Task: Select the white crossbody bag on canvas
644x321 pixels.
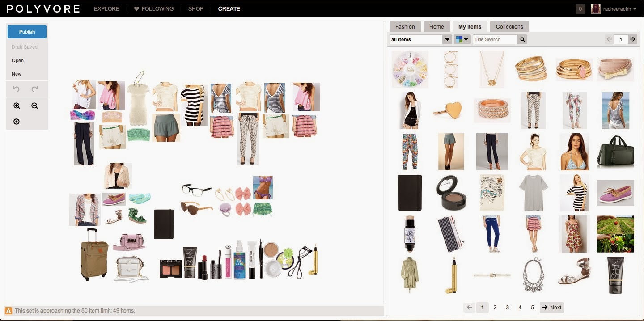Action: [131, 269]
